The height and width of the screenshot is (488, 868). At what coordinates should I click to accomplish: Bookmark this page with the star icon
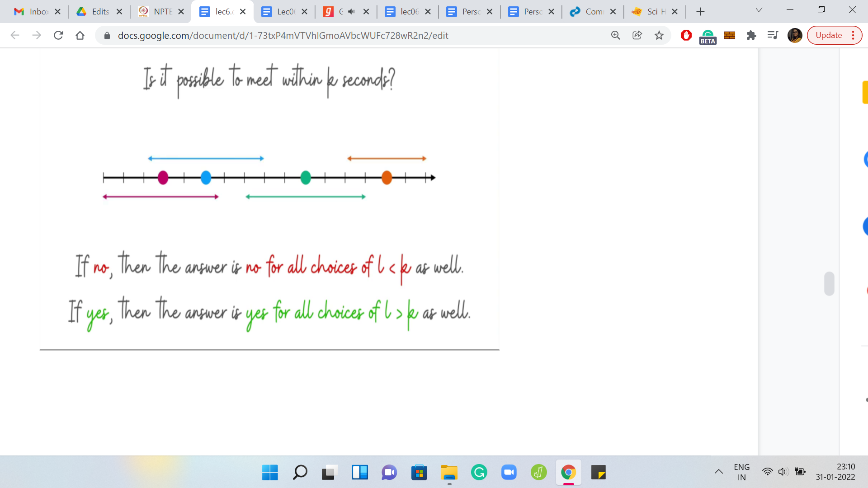(x=659, y=35)
